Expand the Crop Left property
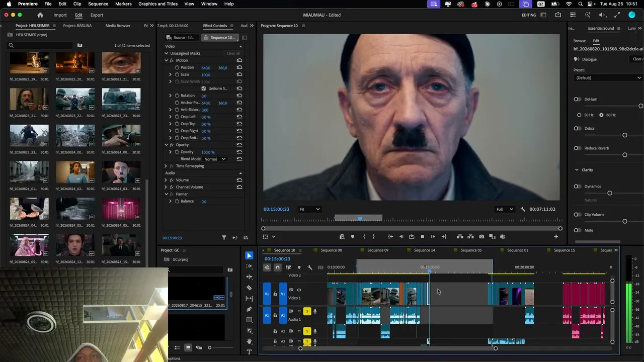The height and width of the screenshot is (362, 644). (x=170, y=117)
